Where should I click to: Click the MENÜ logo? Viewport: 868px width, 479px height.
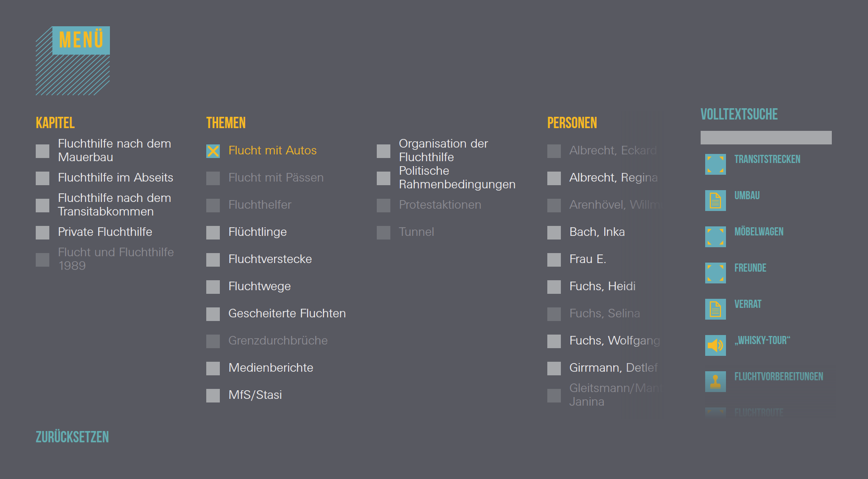tap(73, 61)
